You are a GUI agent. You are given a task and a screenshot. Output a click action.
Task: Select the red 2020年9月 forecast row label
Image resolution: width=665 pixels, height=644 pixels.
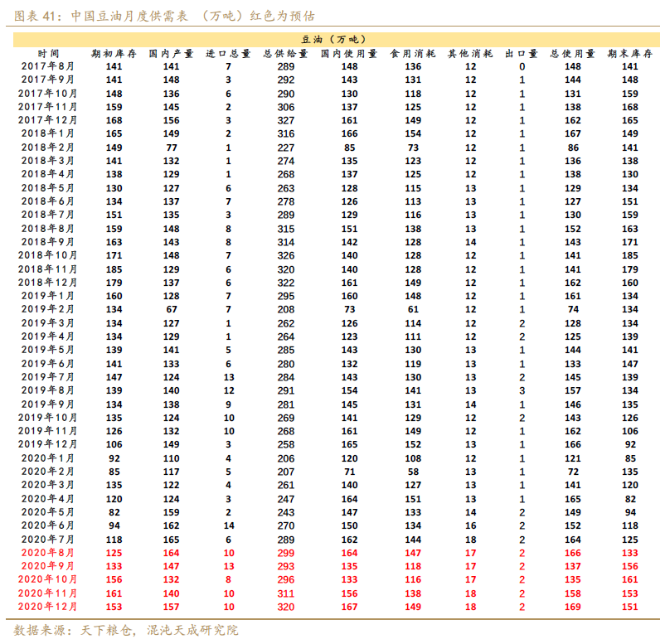pos(47,566)
